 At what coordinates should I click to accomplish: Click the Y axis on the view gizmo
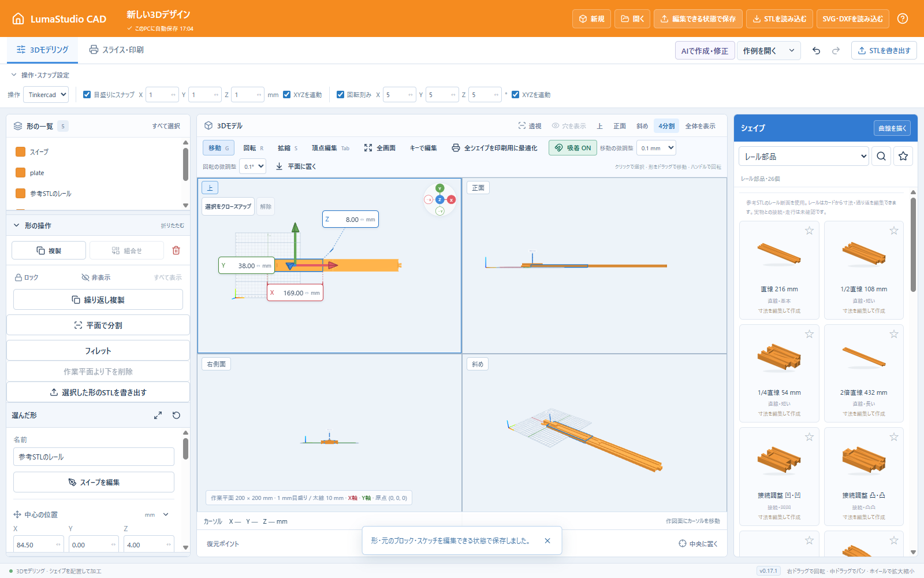pyautogui.click(x=439, y=188)
